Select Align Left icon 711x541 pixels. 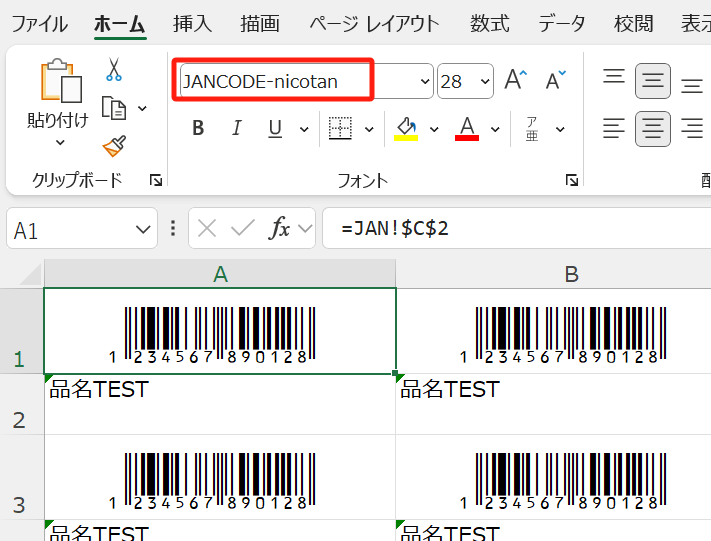click(614, 128)
